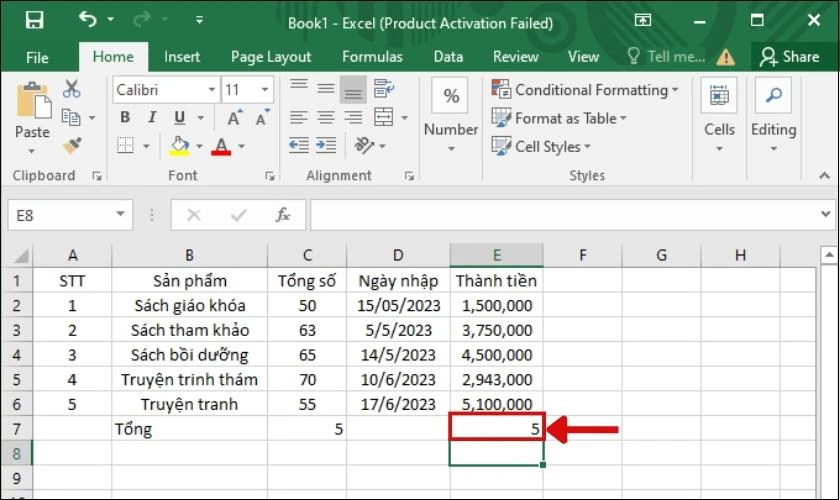Open Cell Styles menu
Screen dimensions: 840x500
point(541,146)
